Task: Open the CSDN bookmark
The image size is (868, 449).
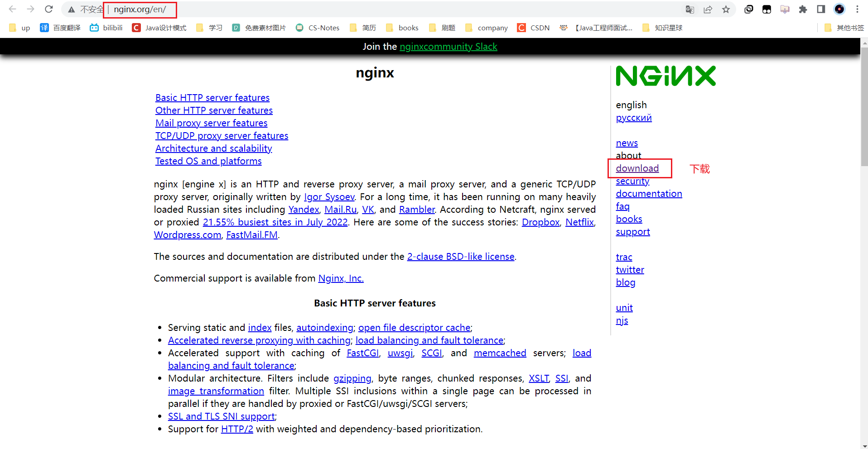Action: [534, 28]
